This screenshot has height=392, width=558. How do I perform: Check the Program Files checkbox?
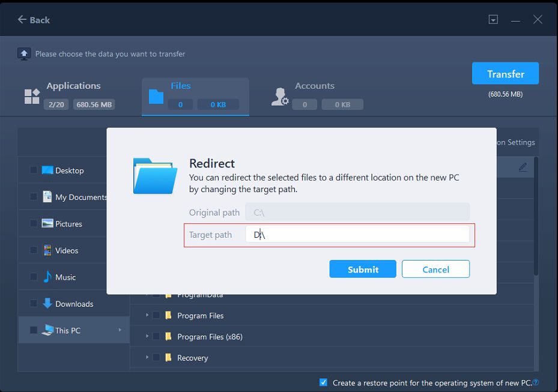pos(156,315)
